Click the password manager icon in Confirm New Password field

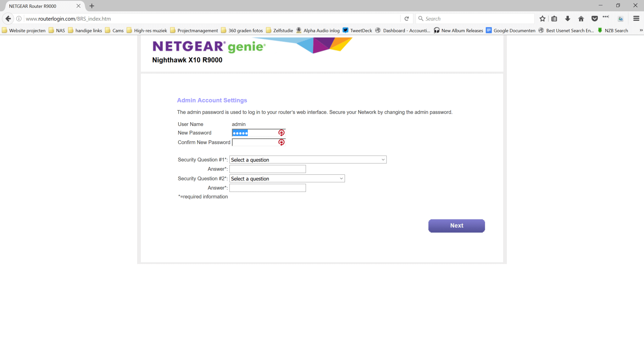pos(281,142)
